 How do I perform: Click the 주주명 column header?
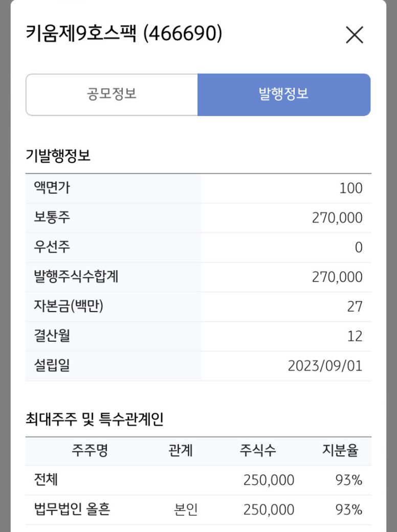(90, 451)
